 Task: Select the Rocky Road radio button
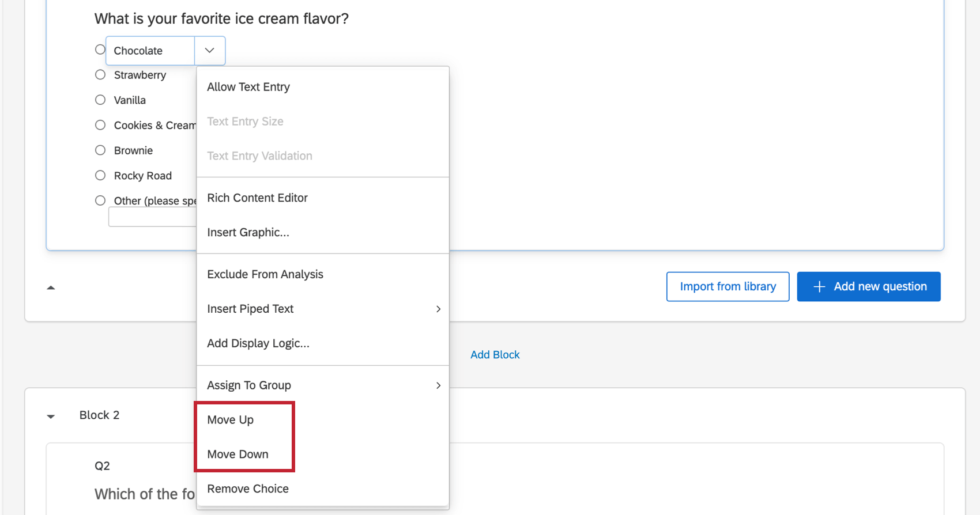(100, 176)
